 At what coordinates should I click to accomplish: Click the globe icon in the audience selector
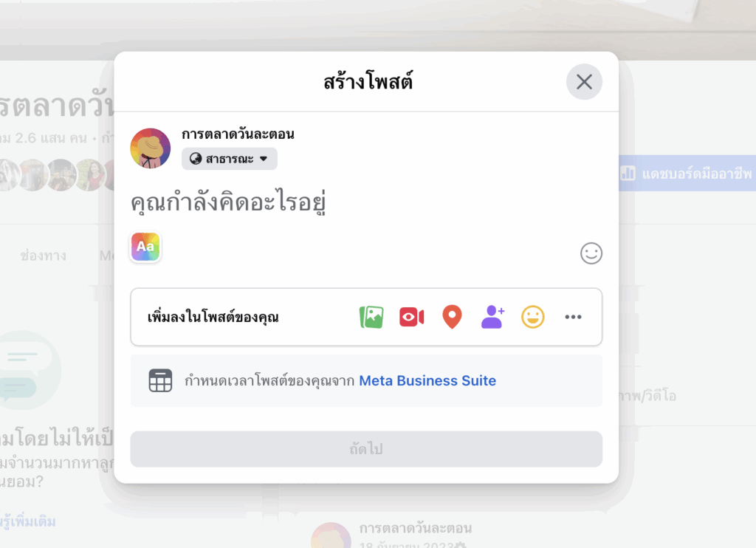(195, 159)
